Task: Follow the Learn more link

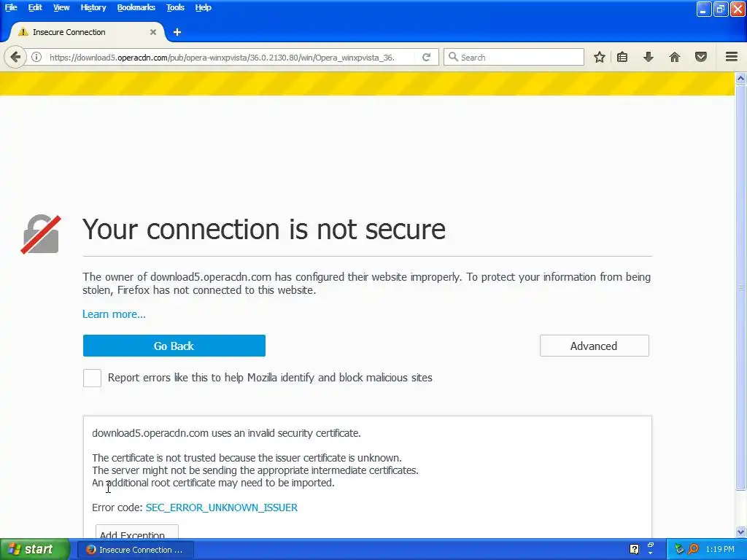Action: click(x=114, y=314)
